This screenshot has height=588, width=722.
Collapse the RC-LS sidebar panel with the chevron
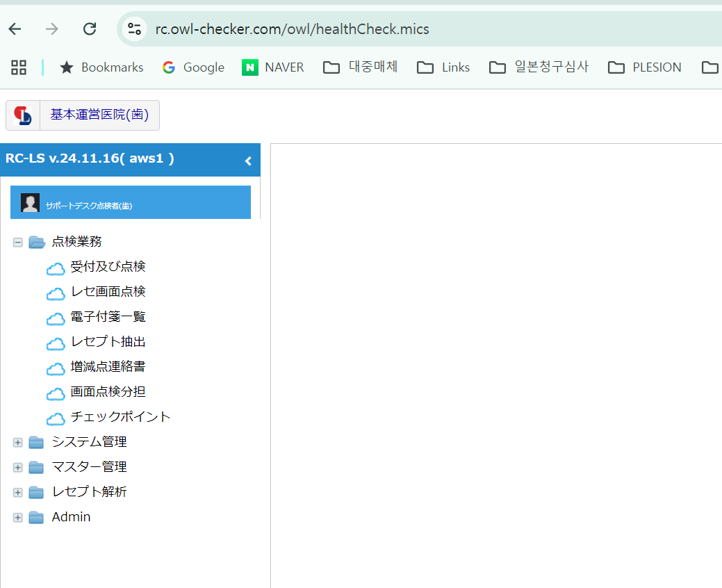pyautogui.click(x=248, y=161)
